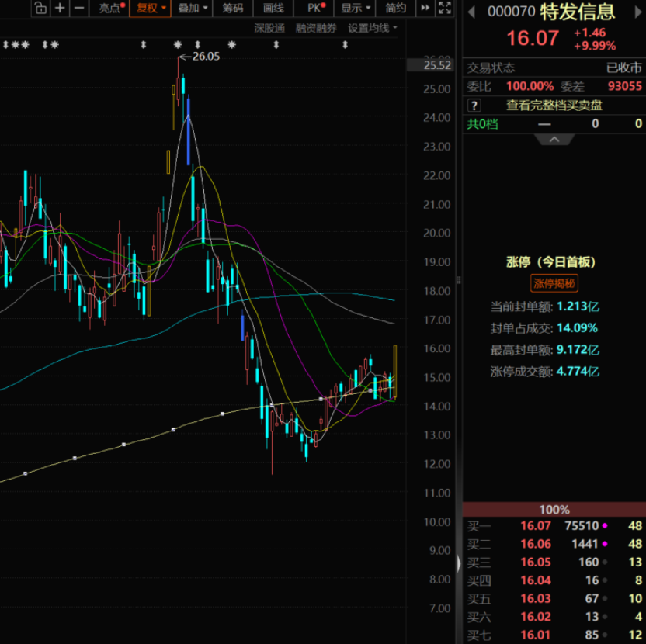Click the 委比 value 100.00%
Image resolution: width=646 pixels, height=644 pixels.
pyautogui.click(x=530, y=86)
